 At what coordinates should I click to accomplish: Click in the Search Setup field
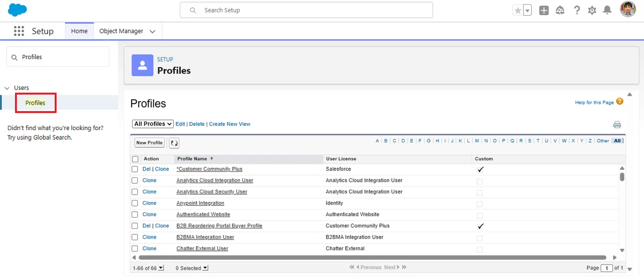click(x=306, y=10)
